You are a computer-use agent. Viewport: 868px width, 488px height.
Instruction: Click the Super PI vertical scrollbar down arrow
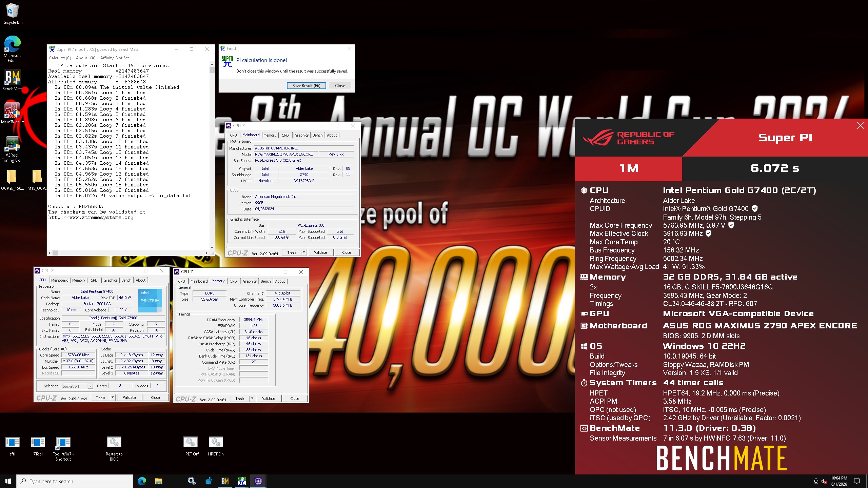coord(212,247)
